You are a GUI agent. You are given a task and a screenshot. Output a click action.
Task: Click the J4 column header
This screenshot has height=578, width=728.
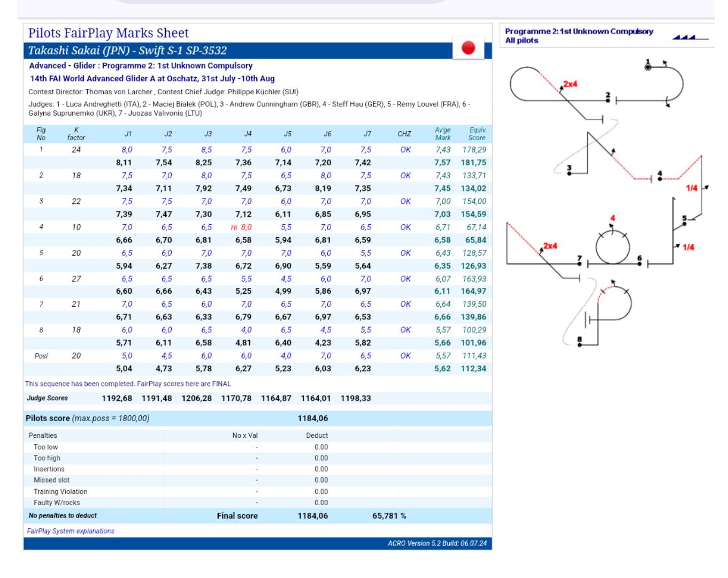248,134
